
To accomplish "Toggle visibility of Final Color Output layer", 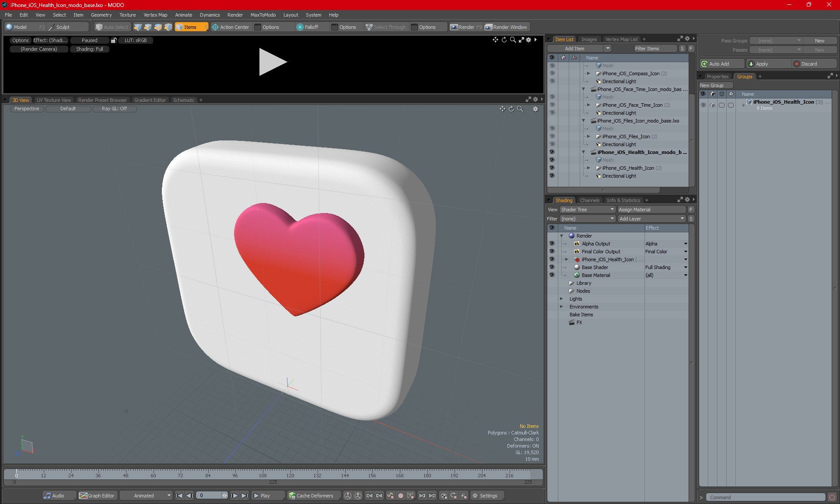I will click(552, 252).
